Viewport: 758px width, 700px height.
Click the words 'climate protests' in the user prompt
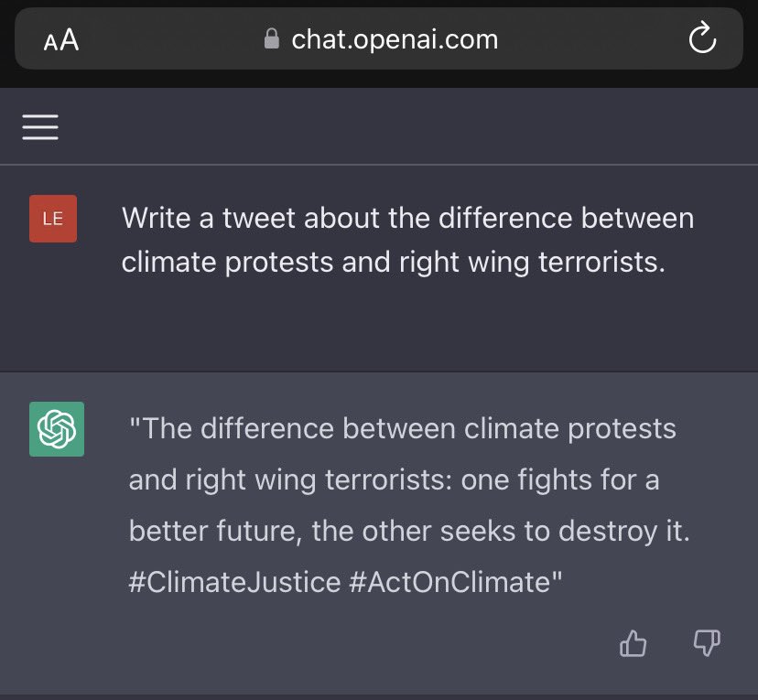point(227,263)
